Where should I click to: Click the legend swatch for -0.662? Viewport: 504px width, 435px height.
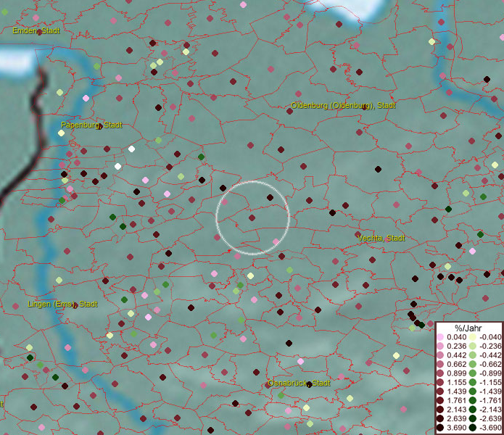473,365
